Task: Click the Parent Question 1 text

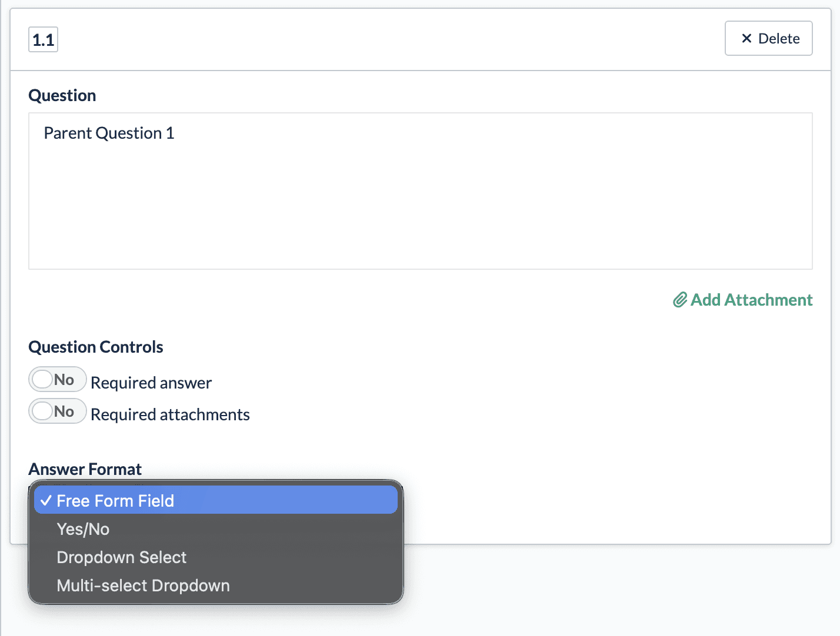Action: click(109, 133)
